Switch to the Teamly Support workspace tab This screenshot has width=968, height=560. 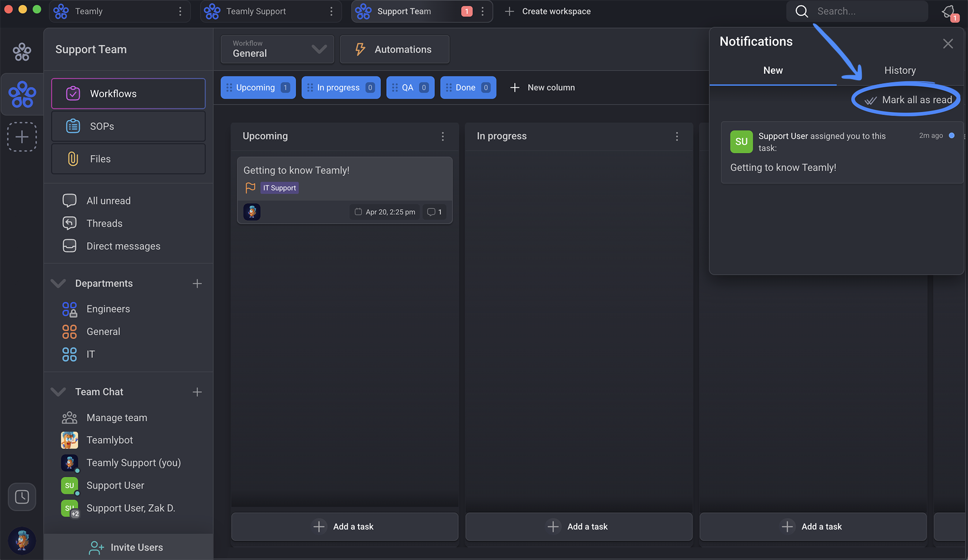point(271,11)
